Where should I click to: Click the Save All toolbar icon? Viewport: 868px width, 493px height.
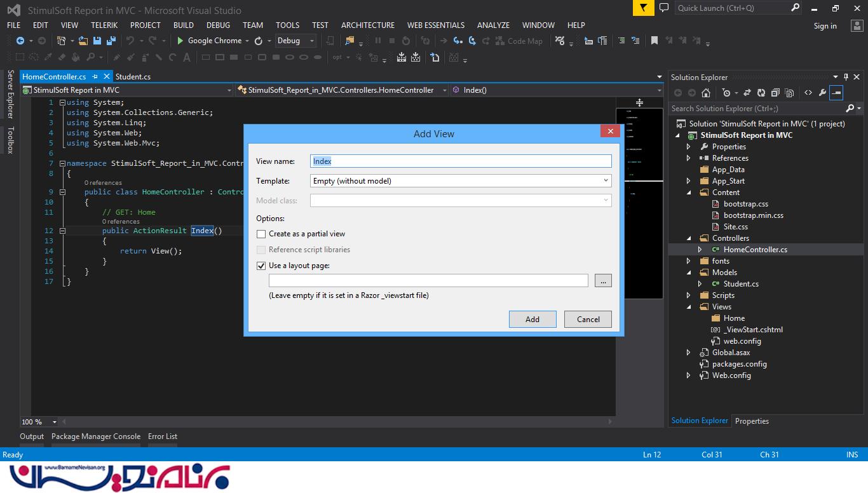[111, 41]
